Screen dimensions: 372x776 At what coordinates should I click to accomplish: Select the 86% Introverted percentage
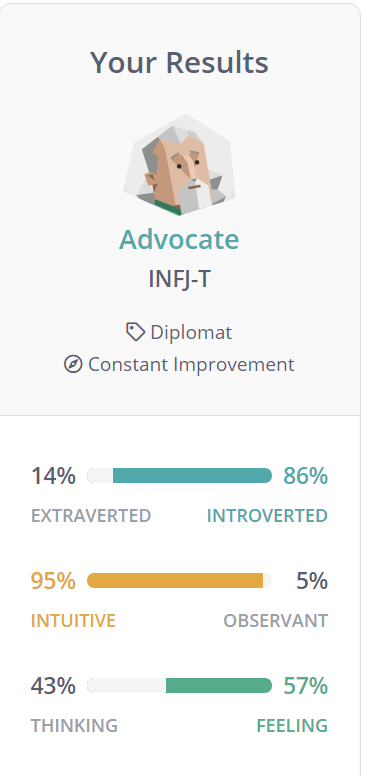(x=305, y=476)
